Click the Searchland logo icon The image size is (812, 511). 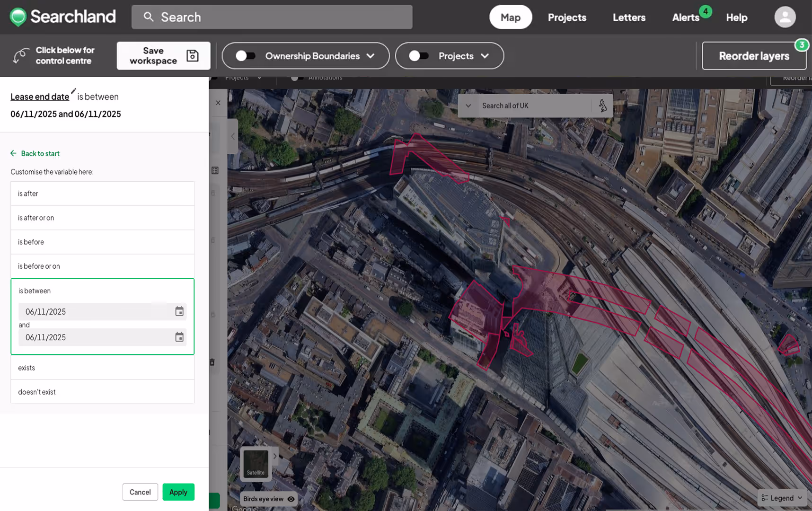[x=18, y=17]
